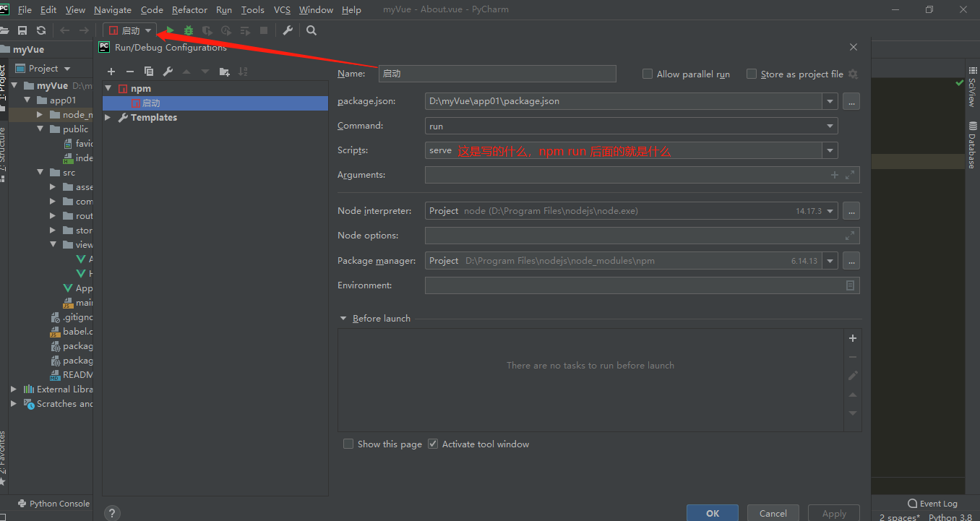Check the Show this page option
The height and width of the screenshot is (521, 980).
[x=348, y=444]
